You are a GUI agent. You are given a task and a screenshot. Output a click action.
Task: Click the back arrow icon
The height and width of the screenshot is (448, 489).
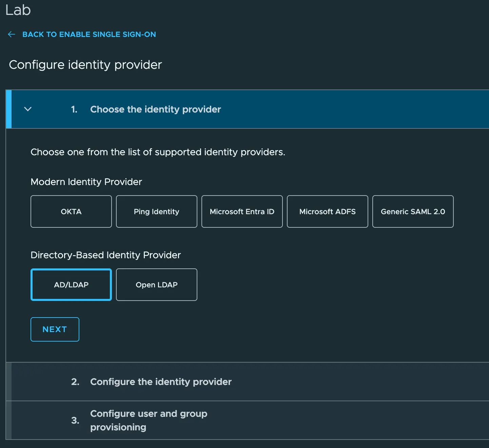click(x=12, y=34)
